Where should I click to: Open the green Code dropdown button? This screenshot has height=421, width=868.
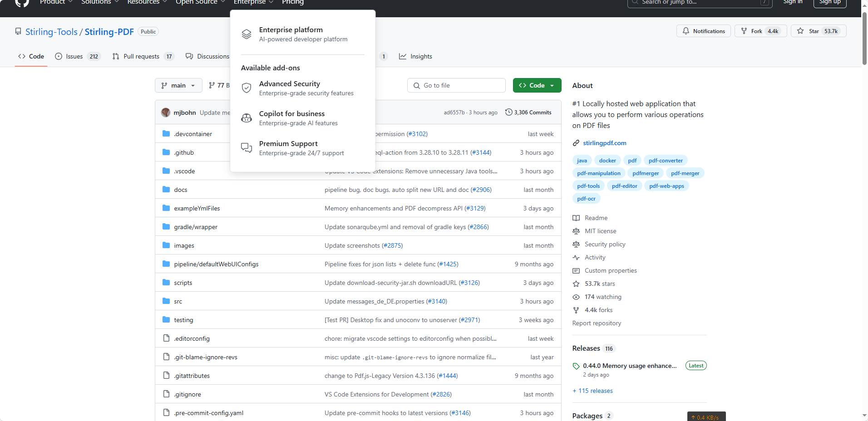(x=537, y=86)
